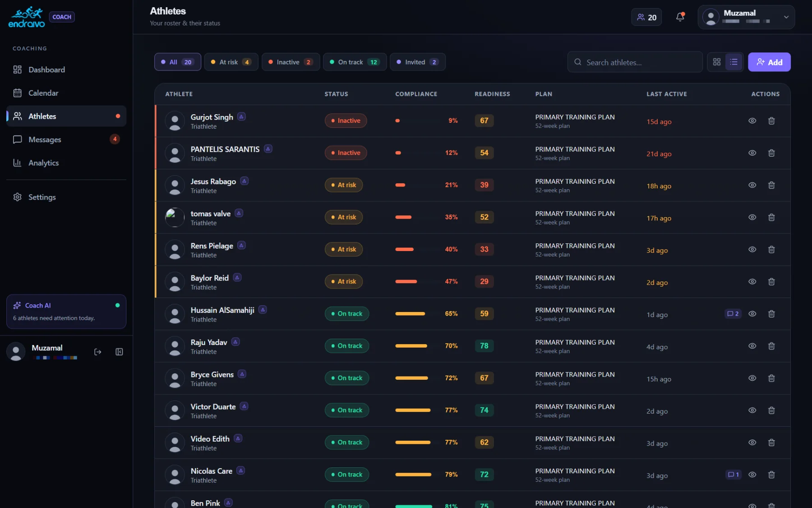
Task: Open Messages in the sidebar
Action: (x=66, y=140)
